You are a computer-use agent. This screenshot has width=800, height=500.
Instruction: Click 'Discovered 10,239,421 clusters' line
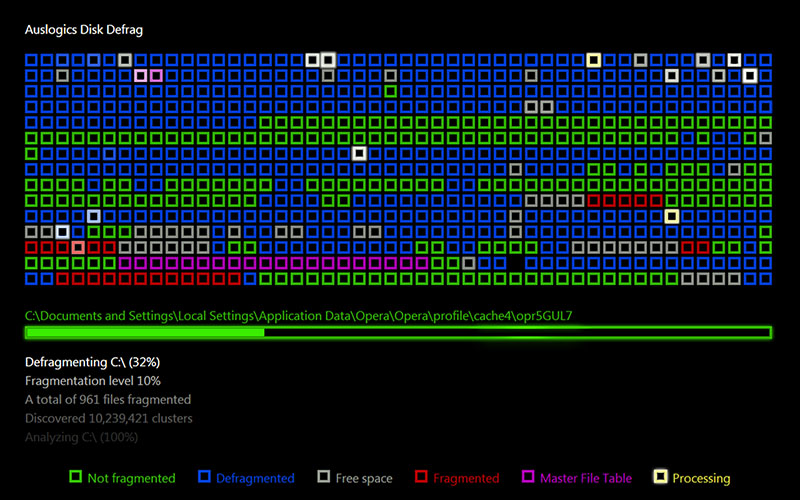[109, 418]
